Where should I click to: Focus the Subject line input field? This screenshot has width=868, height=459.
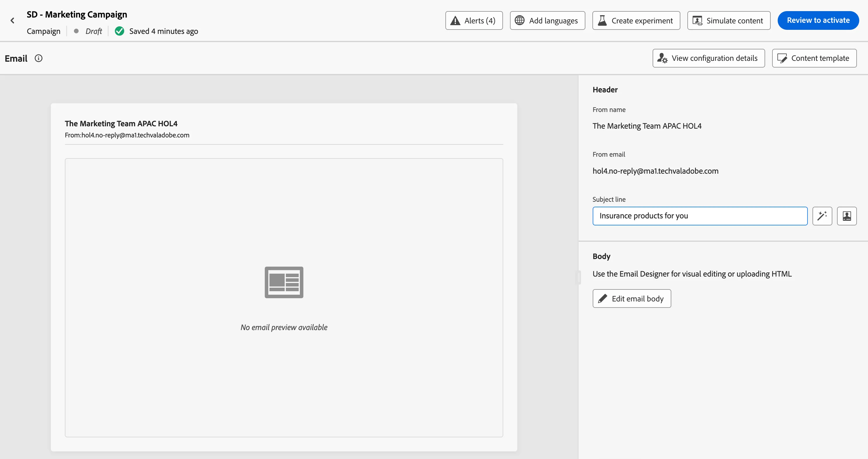pos(700,216)
